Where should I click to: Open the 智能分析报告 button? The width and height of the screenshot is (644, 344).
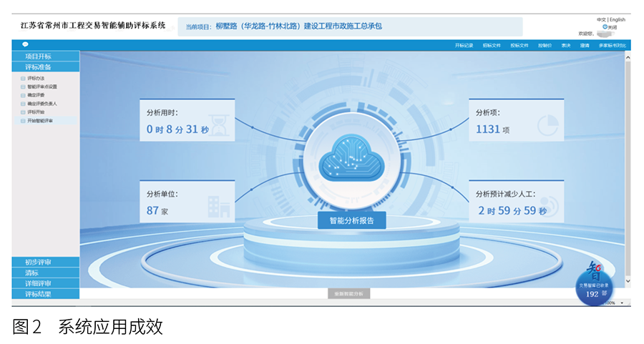coord(351,220)
